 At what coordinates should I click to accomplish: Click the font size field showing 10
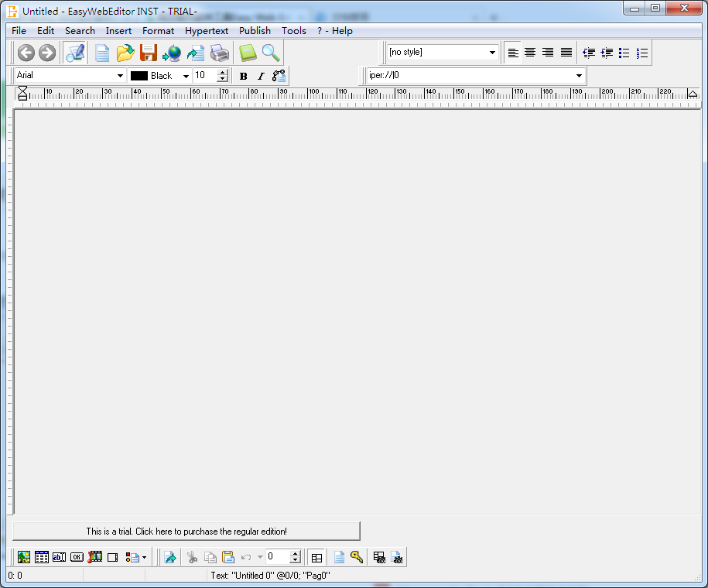pos(206,75)
